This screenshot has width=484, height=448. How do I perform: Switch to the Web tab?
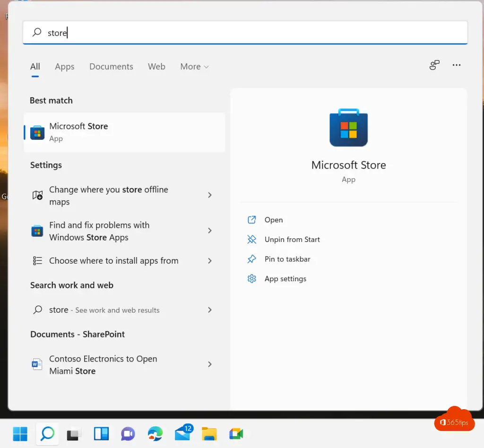coord(156,66)
